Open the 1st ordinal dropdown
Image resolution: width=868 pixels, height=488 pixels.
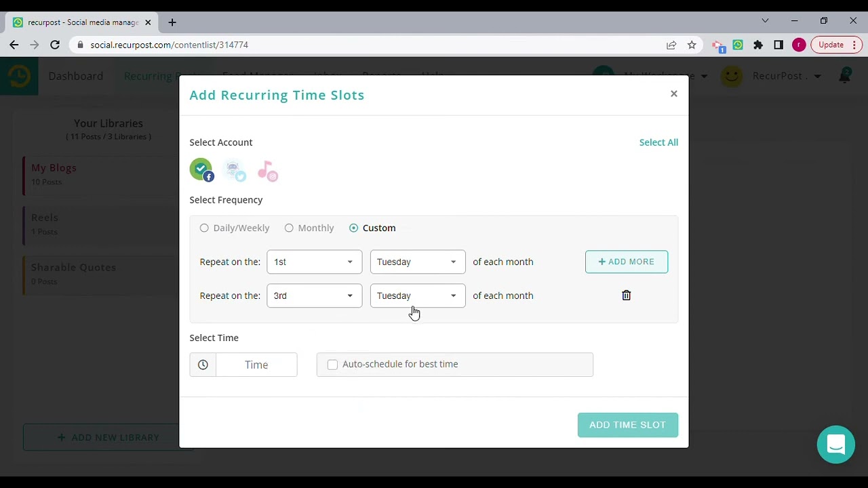point(314,262)
